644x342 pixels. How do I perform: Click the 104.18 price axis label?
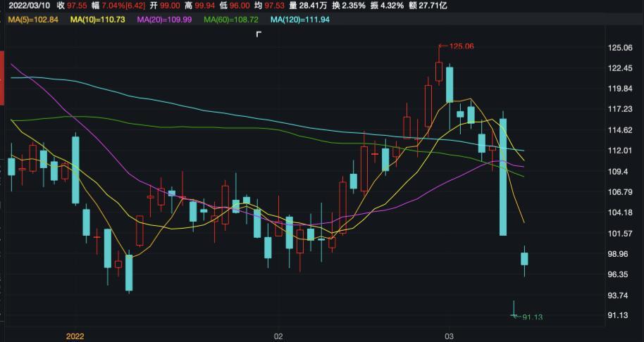620,213
